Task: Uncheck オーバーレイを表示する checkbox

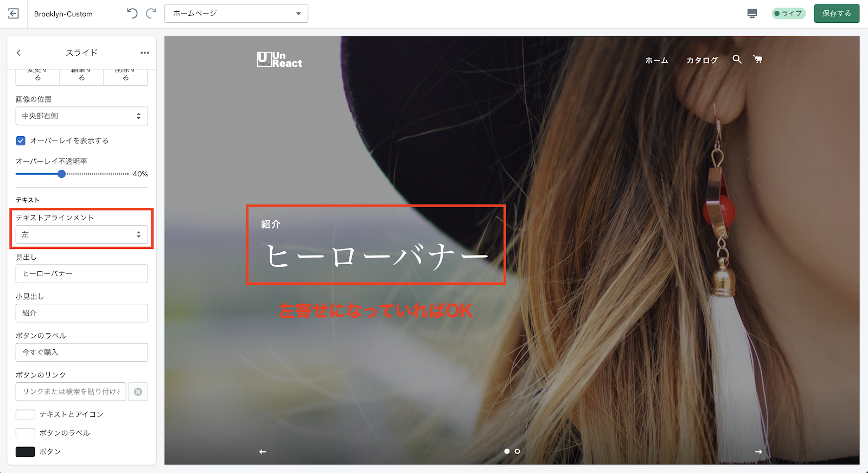Action: click(x=21, y=140)
